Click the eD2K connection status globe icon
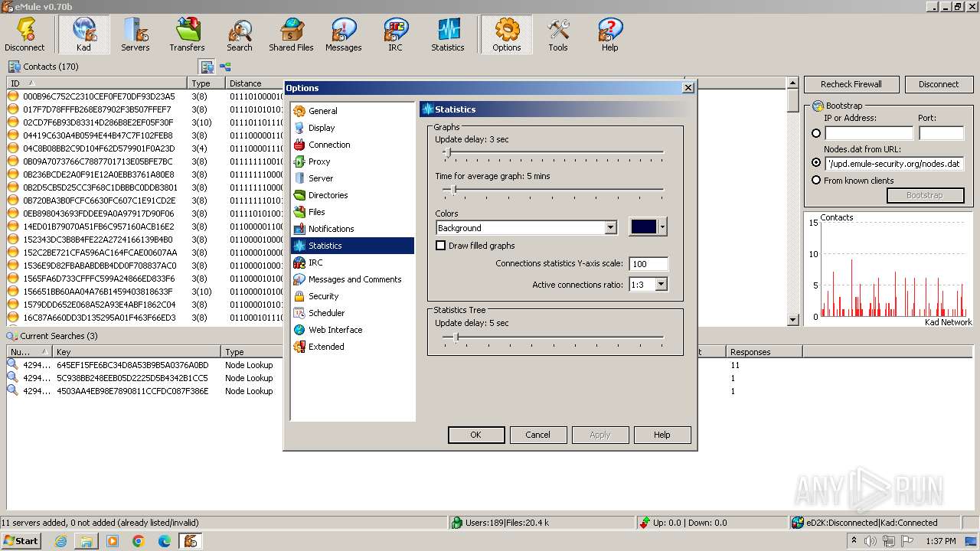Image resolution: width=980 pixels, height=551 pixels. pos(799,523)
